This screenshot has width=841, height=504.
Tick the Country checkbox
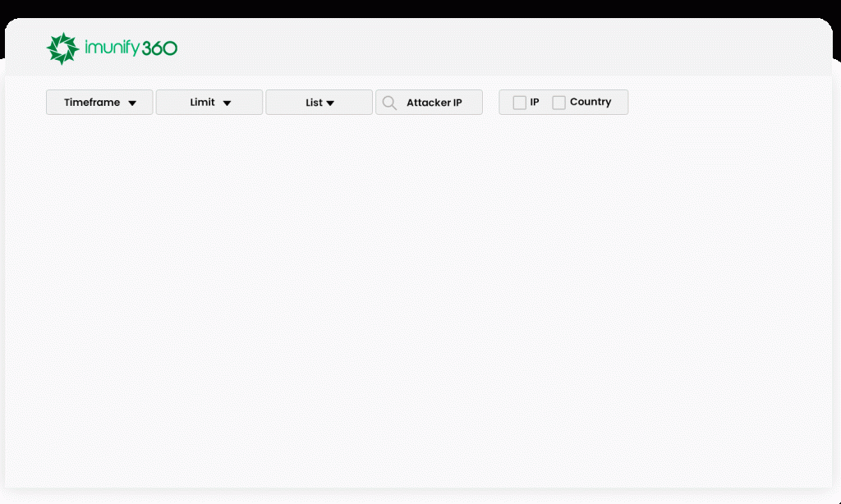[x=558, y=103]
